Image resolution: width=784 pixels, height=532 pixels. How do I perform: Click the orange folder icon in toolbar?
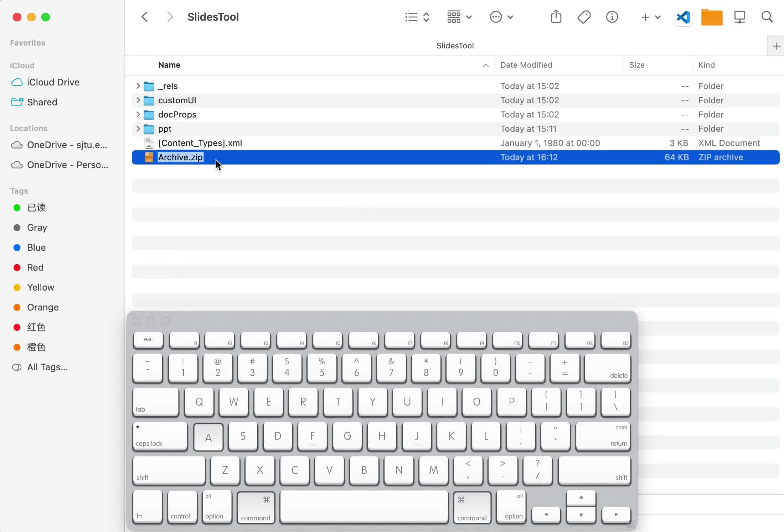[x=711, y=17]
